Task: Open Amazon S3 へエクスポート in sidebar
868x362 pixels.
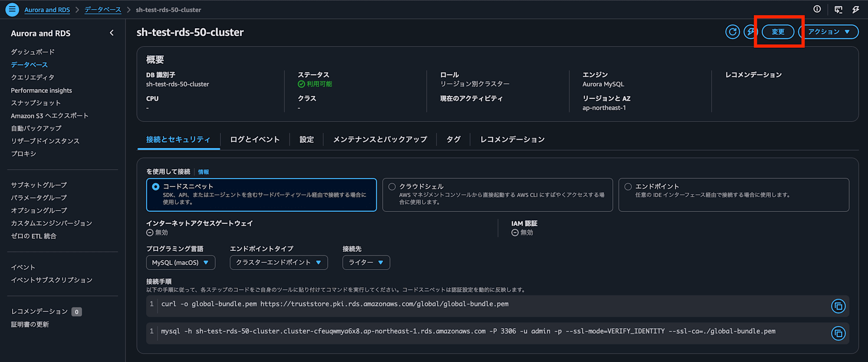Action: tap(49, 115)
